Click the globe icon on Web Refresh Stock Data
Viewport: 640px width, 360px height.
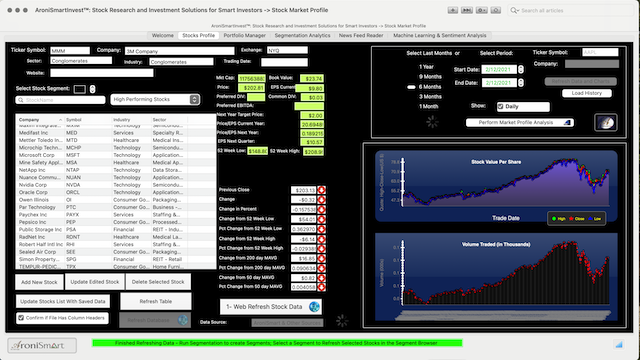point(314,307)
